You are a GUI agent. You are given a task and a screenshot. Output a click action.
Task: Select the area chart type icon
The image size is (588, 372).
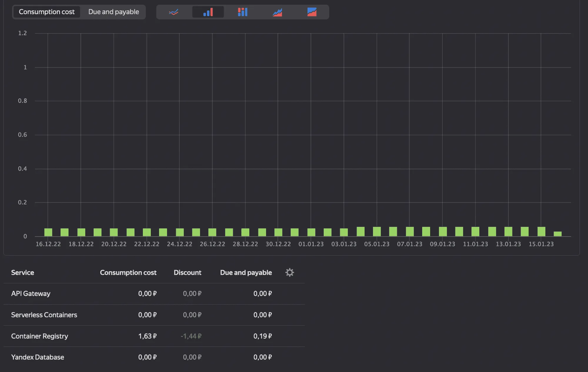pos(277,12)
